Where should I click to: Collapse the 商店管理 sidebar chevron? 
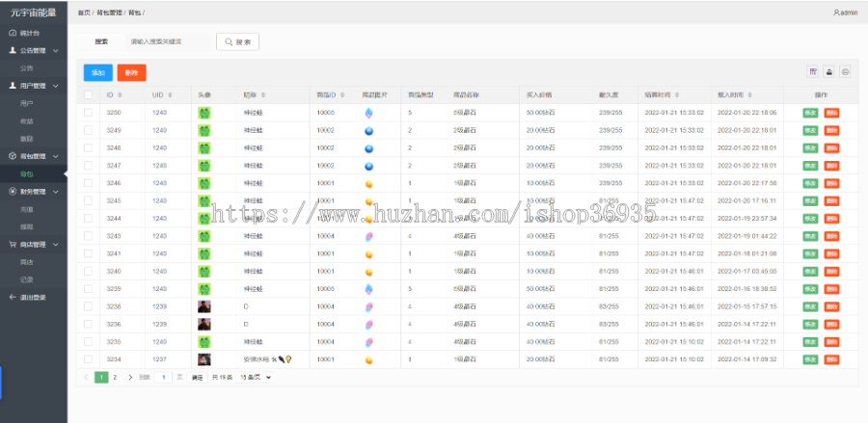[x=55, y=245]
